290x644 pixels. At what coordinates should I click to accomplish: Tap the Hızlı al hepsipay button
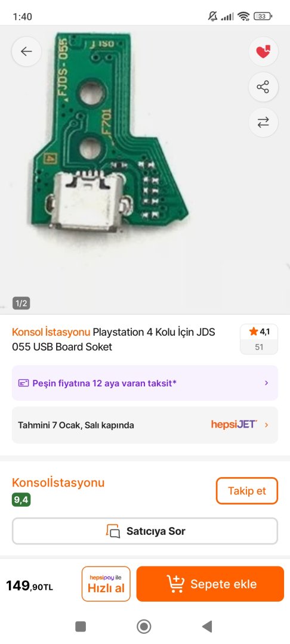106,584
